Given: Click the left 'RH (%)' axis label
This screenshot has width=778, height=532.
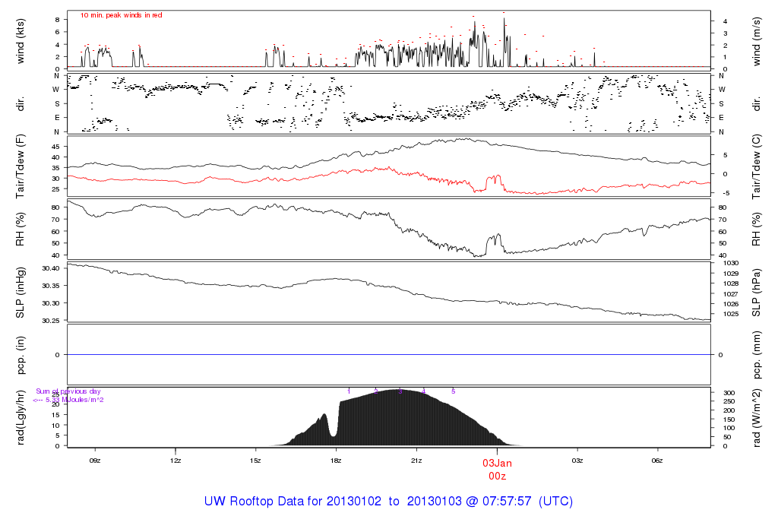Looking at the screenshot, I should [x=21, y=229].
